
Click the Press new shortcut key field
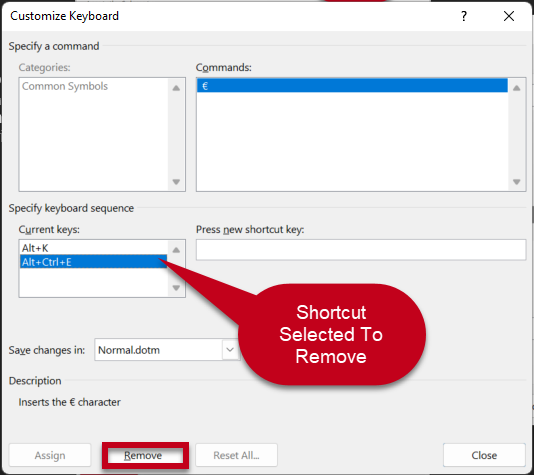pyautogui.click(x=361, y=250)
